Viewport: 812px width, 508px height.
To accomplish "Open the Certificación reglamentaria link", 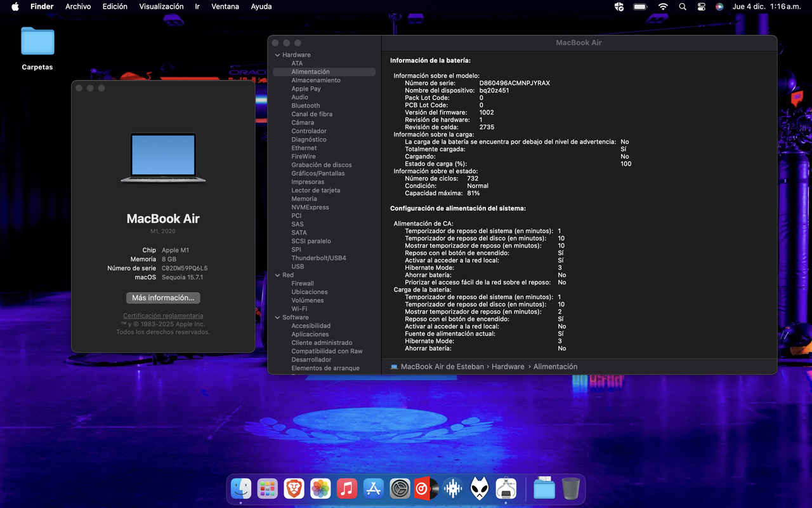I will point(163,316).
